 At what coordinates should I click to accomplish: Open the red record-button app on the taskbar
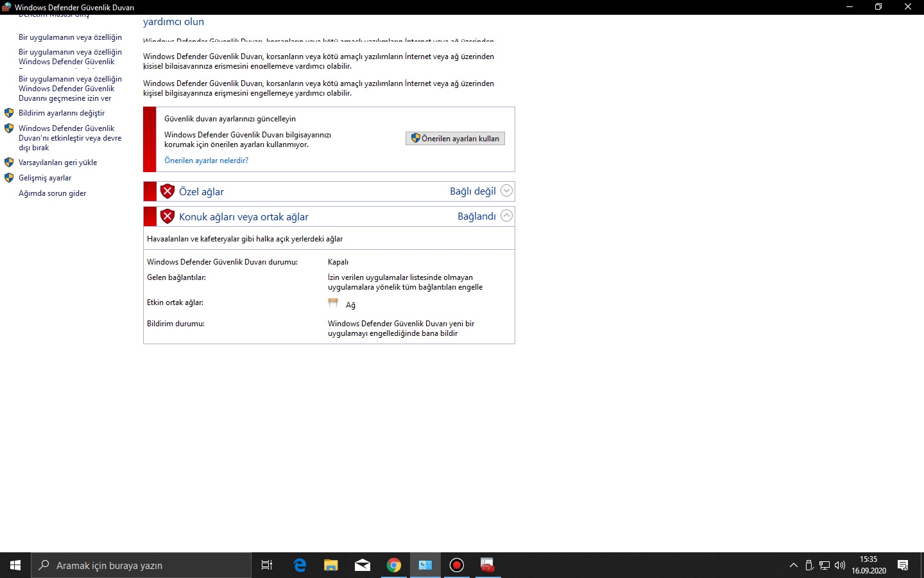click(x=457, y=565)
